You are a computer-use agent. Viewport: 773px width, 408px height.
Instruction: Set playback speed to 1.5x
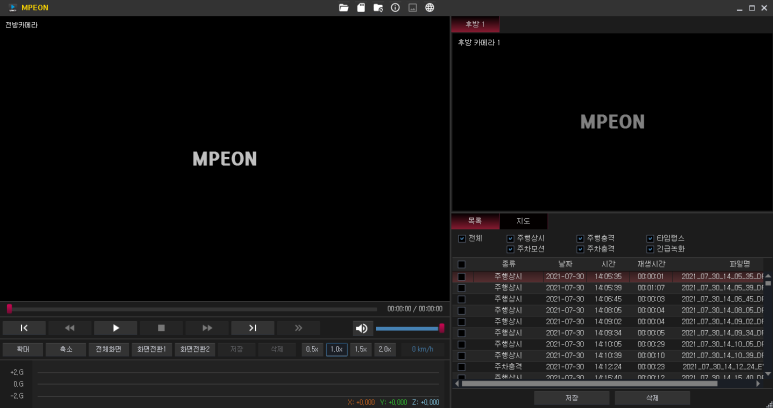(x=361, y=349)
